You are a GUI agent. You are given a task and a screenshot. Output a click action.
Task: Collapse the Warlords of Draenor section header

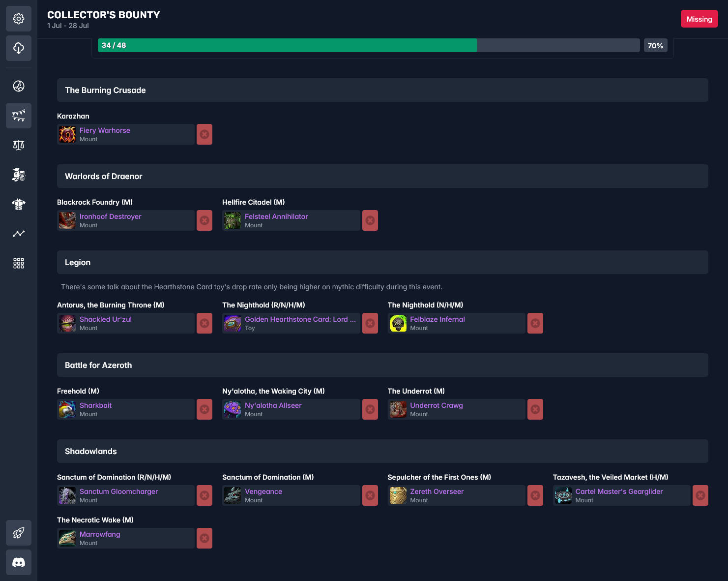(x=382, y=176)
